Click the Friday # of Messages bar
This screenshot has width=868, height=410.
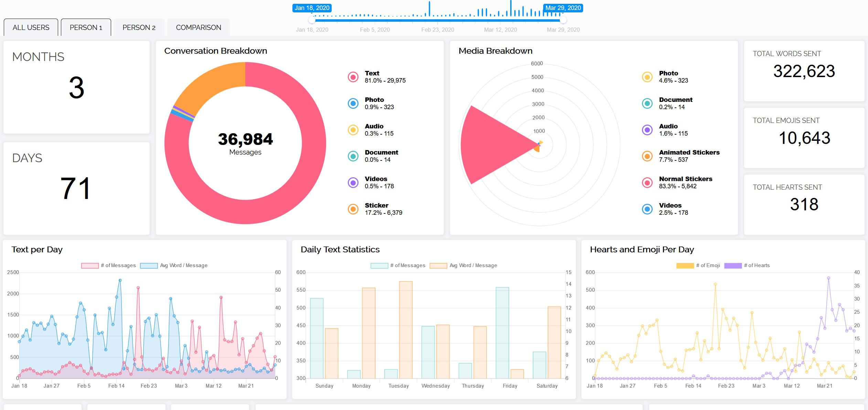(502, 333)
